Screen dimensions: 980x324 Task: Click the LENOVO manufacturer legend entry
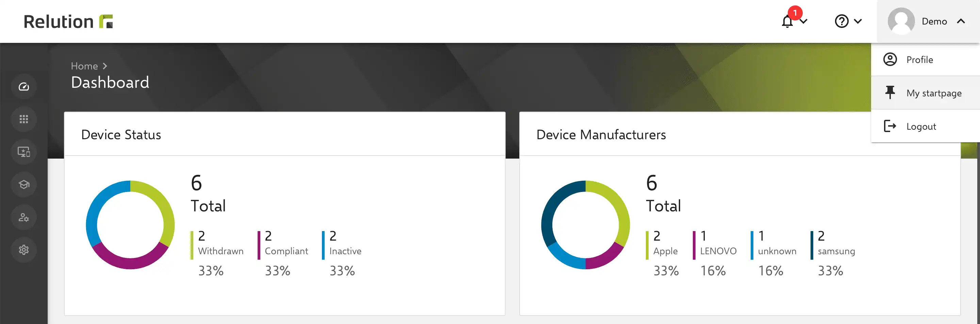point(715,253)
